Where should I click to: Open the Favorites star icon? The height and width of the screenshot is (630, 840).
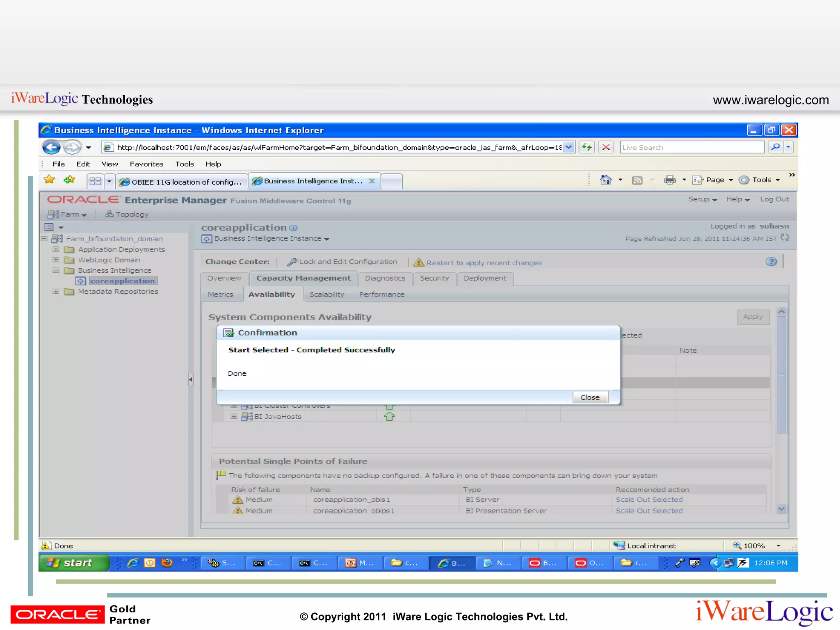point(49,180)
